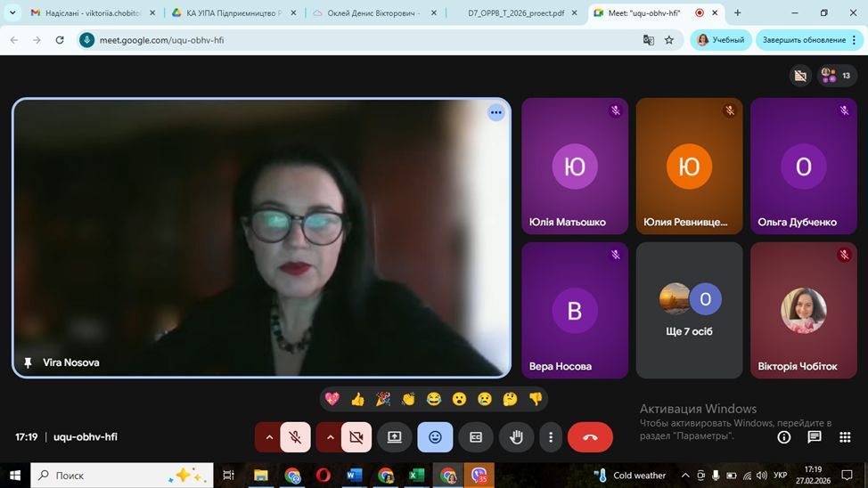Send the thumbs up reaction
The image size is (868, 488).
[x=357, y=399]
